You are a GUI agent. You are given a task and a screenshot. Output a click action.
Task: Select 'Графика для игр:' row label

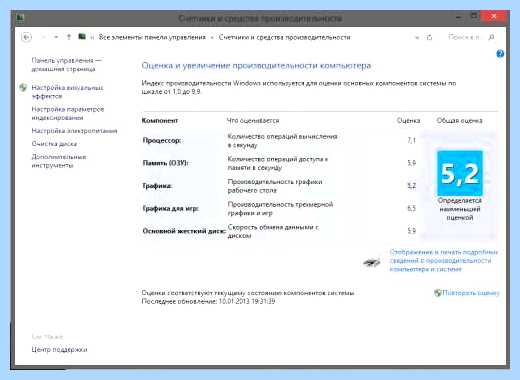pyautogui.click(x=170, y=208)
